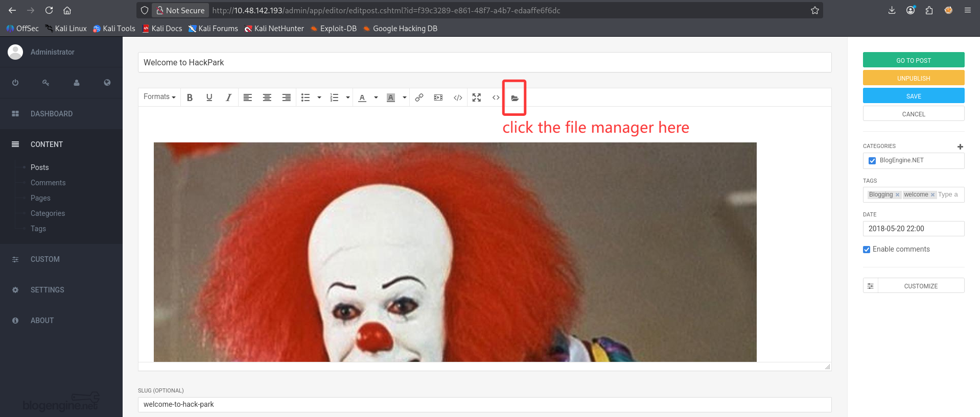Open the text color picker arrow
980x417 pixels.
coord(376,97)
